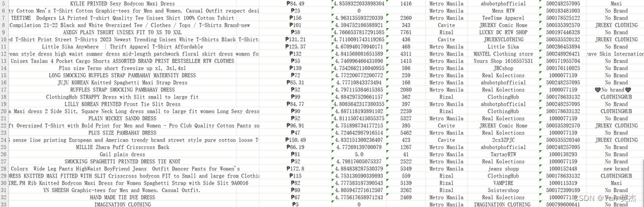The image size is (644, 207).
Task: Click the price cell ₱131.21
Action: (296, 39)
